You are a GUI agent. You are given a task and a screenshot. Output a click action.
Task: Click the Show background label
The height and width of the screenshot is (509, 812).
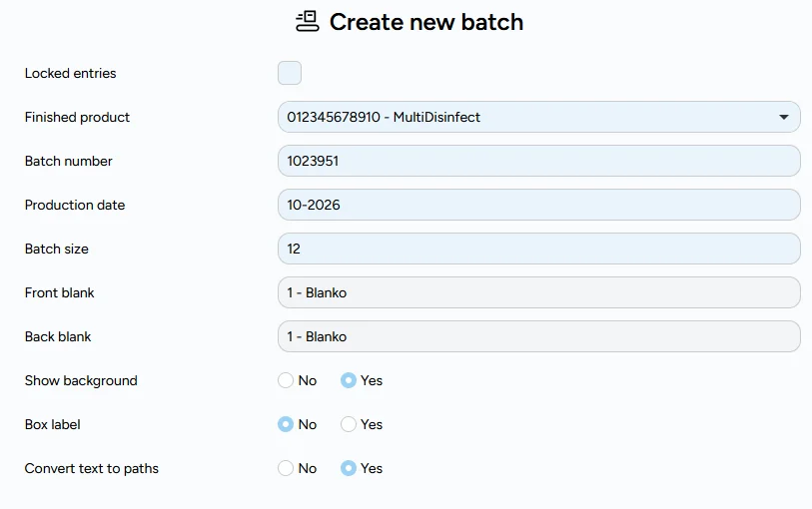click(81, 381)
